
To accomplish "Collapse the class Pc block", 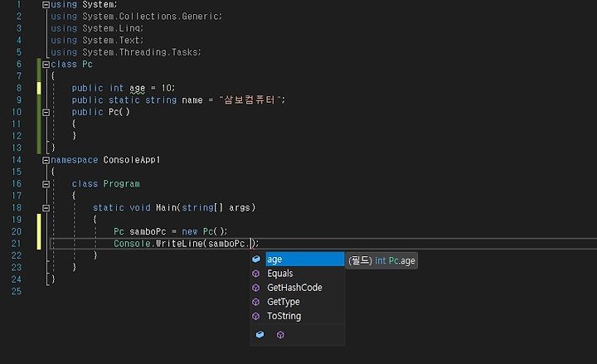I will [x=46, y=65].
